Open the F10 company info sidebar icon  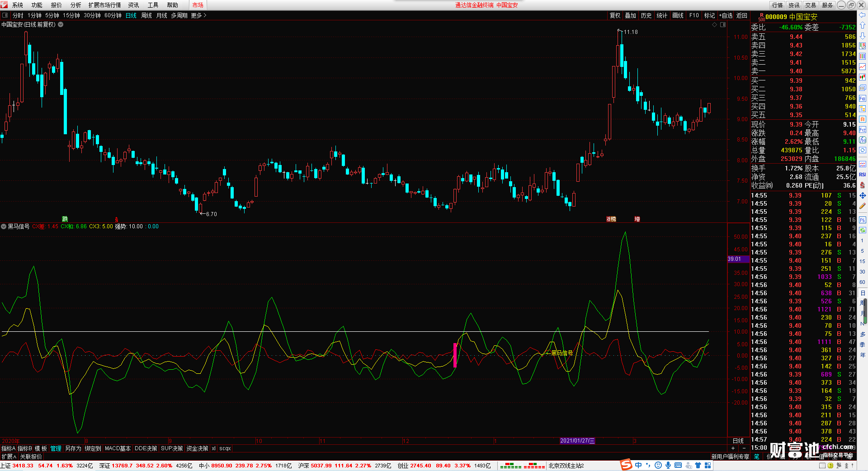coord(863,98)
